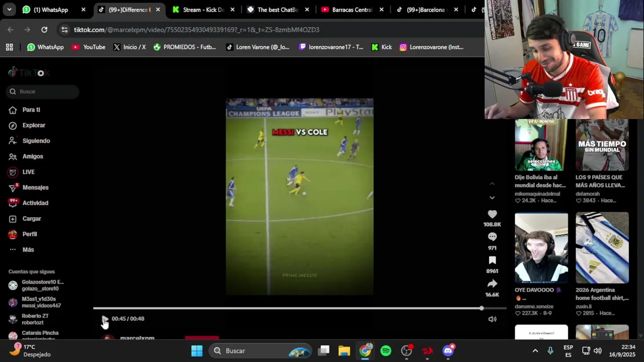644x362 pixels.
Task: Open Spotify from taskbar
Action: [386, 351]
